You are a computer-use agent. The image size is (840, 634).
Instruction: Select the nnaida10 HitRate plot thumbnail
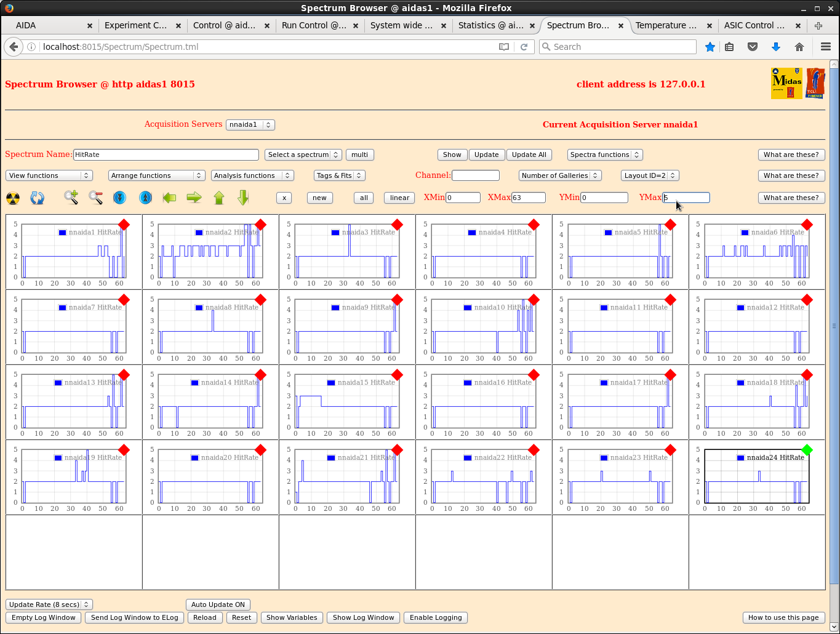[x=484, y=327]
